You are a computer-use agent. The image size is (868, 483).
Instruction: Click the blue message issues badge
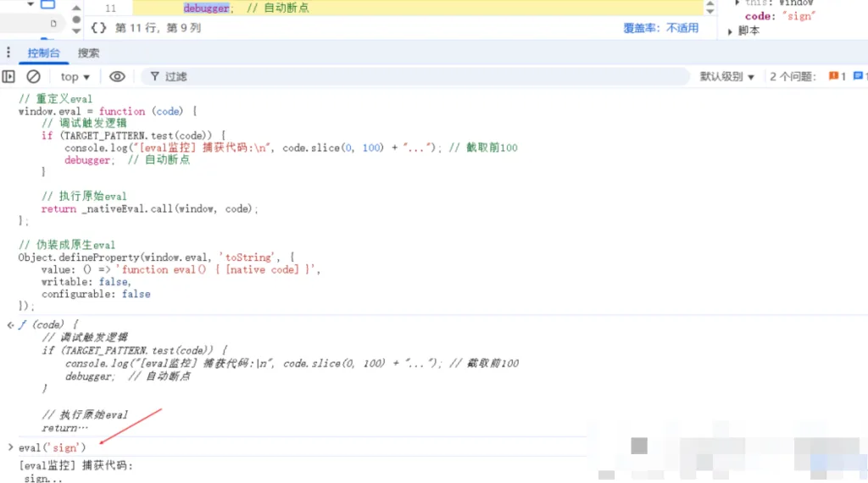point(860,76)
